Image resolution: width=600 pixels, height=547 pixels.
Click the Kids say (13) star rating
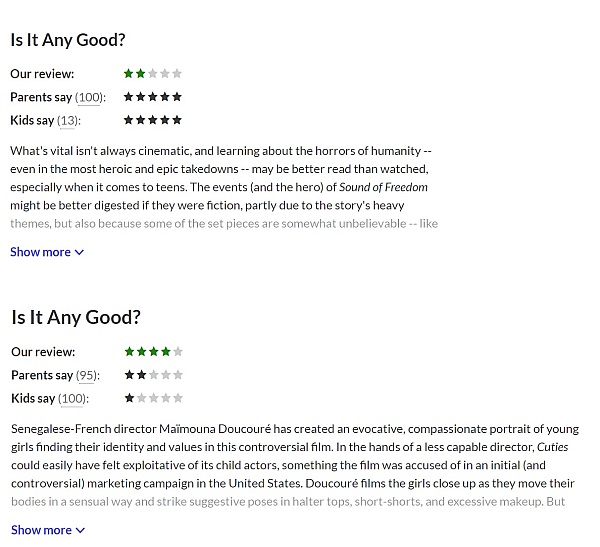(153, 120)
